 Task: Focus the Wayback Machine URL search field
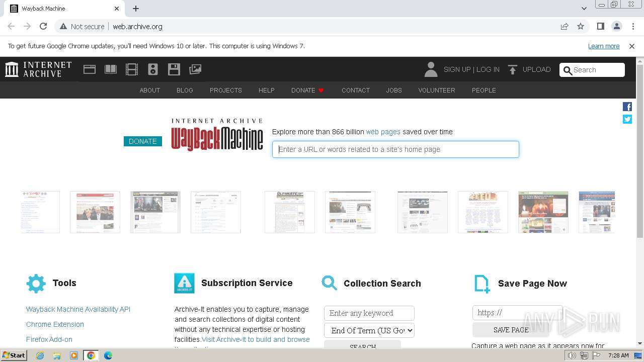coord(395,149)
